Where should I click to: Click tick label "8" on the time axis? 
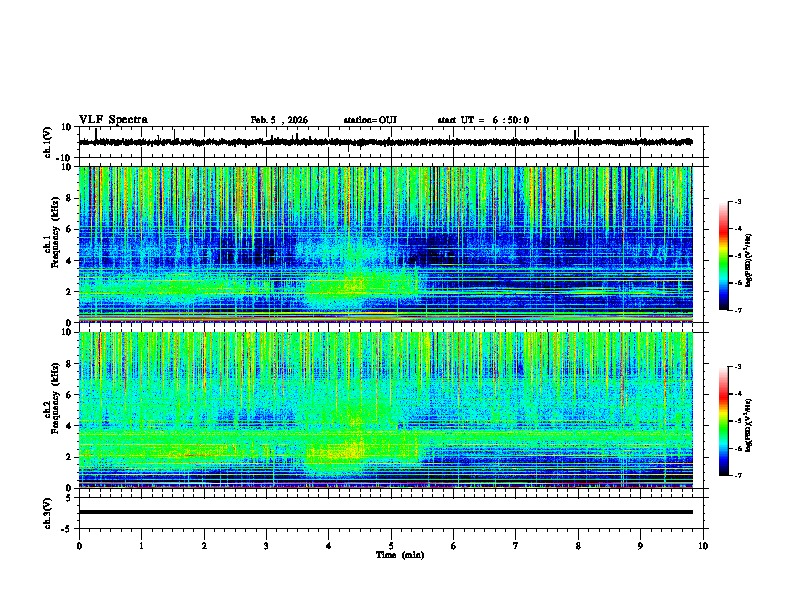pos(578,546)
